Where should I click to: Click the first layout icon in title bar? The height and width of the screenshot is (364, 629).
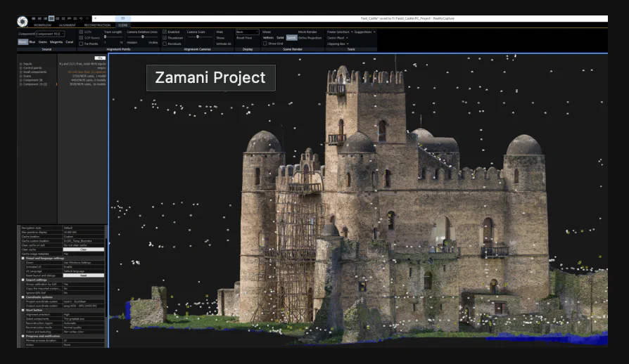coord(35,18)
